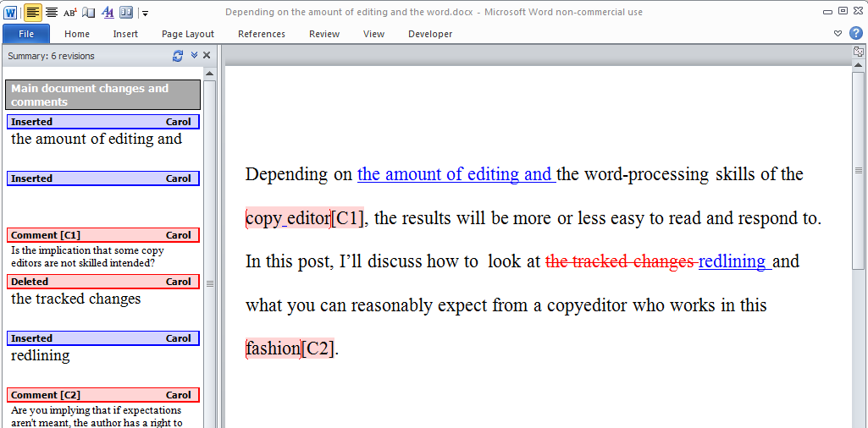
Task: Close the Reviewing Pane
Action: pos(207,56)
